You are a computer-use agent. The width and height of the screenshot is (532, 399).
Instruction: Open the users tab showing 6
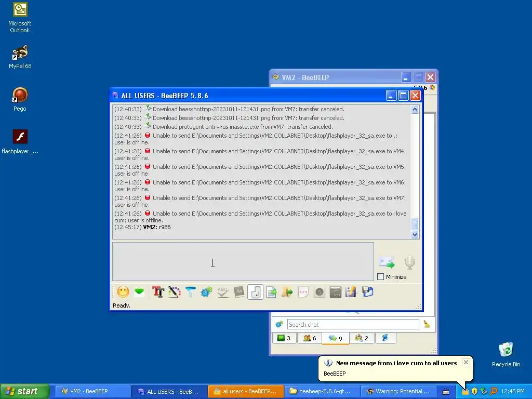tap(310, 338)
